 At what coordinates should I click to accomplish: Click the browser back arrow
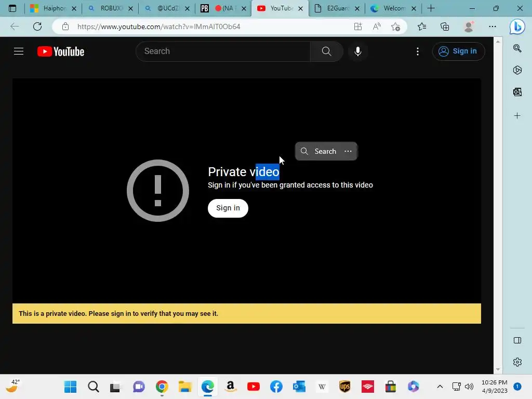click(14, 26)
